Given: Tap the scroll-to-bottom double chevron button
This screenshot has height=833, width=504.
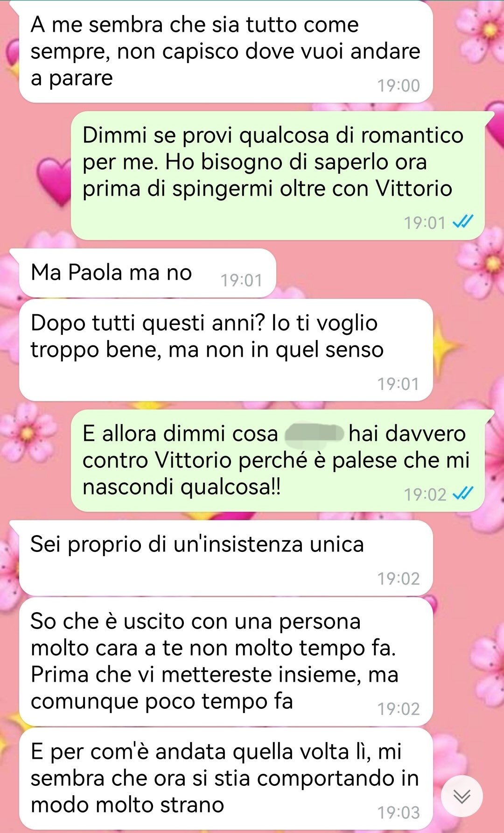Looking at the screenshot, I should coord(462,797).
